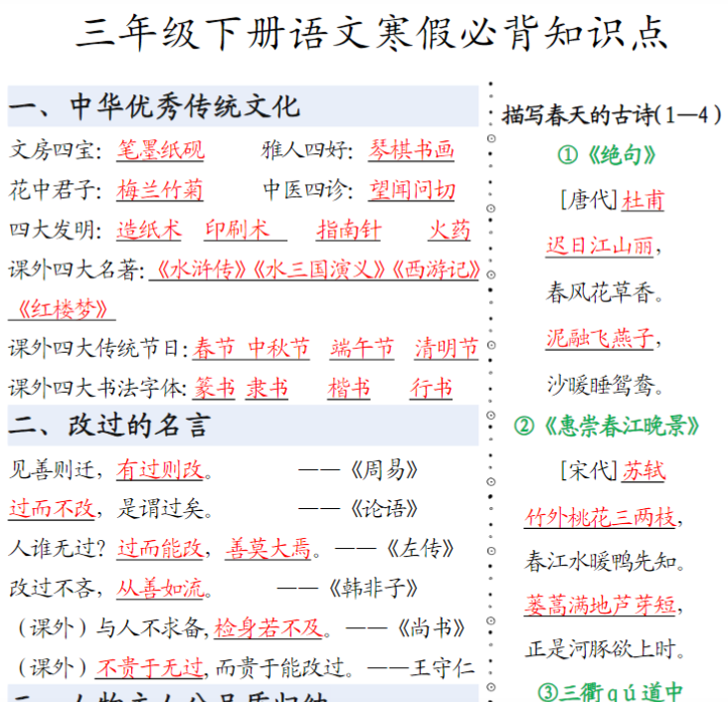Click the red phrase 过而不改
Image resolution: width=728 pixels, height=702 pixels.
53,509
